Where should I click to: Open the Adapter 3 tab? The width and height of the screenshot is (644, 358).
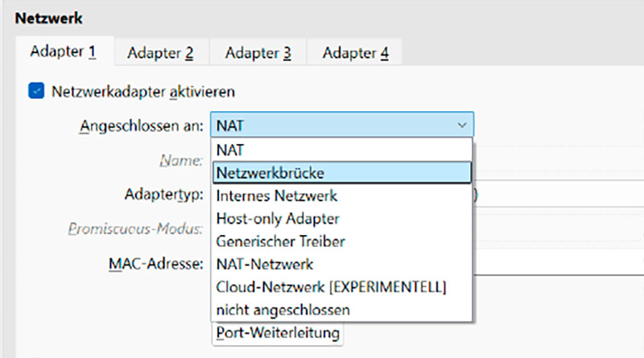point(258,52)
